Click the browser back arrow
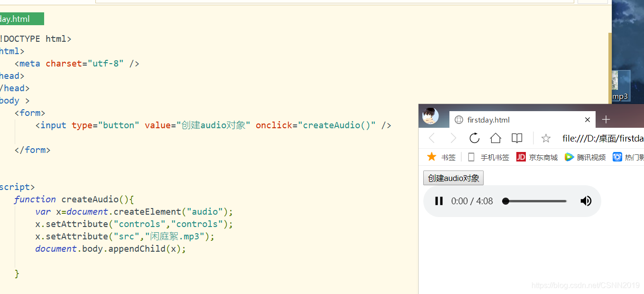Image resolution: width=644 pixels, height=294 pixels. (x=431, y=138)
